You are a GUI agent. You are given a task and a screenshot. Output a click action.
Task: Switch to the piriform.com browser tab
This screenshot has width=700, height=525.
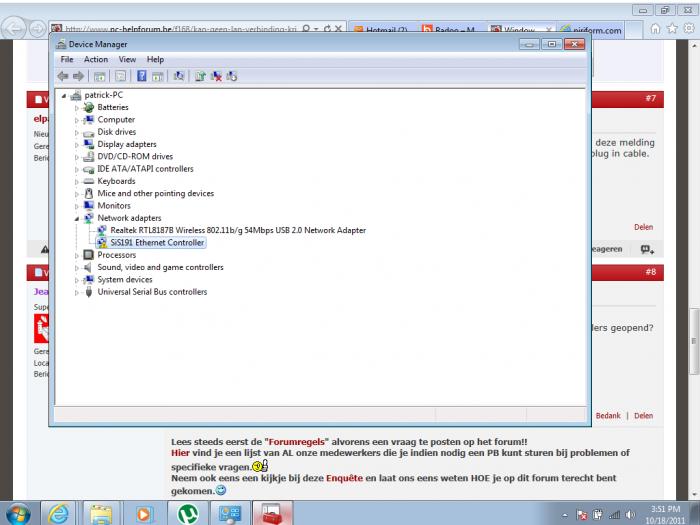[591, 30]
